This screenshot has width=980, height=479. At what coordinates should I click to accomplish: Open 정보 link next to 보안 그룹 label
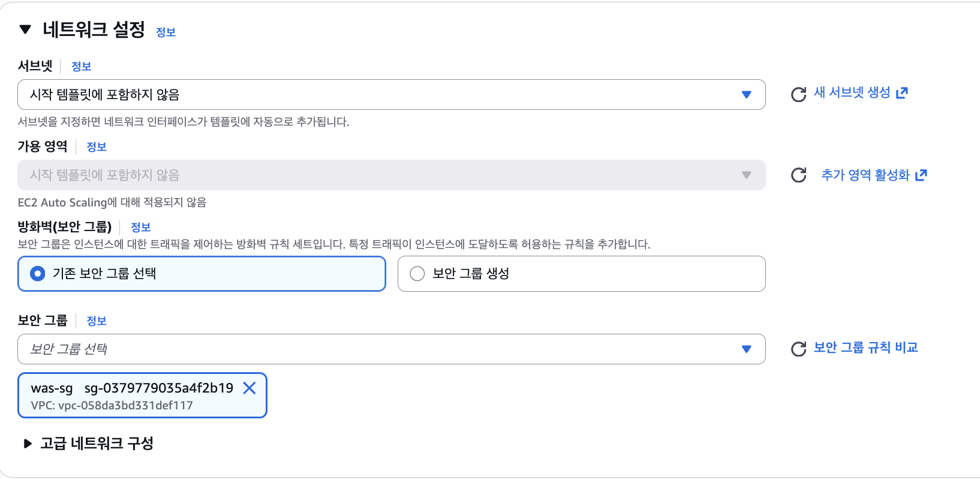[96, 321]
